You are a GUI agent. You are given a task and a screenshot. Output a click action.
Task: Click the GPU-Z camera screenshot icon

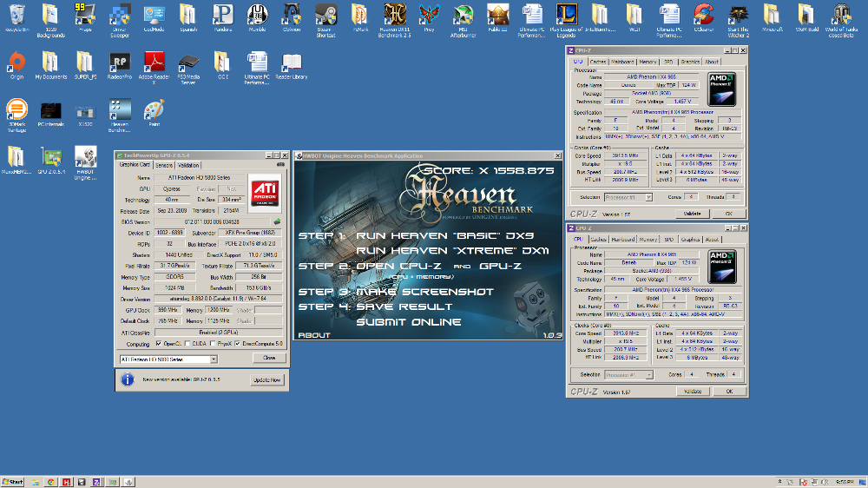click(x=280, y=164)
